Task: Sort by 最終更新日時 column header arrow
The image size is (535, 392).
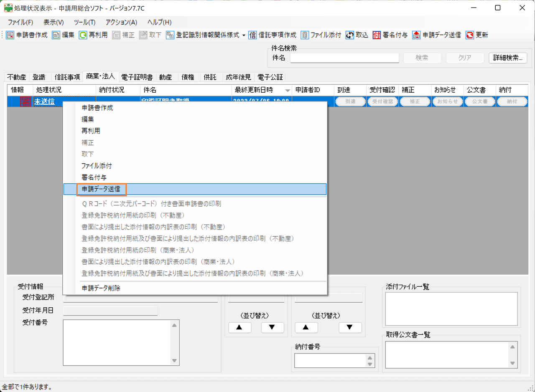Action: 288,90
